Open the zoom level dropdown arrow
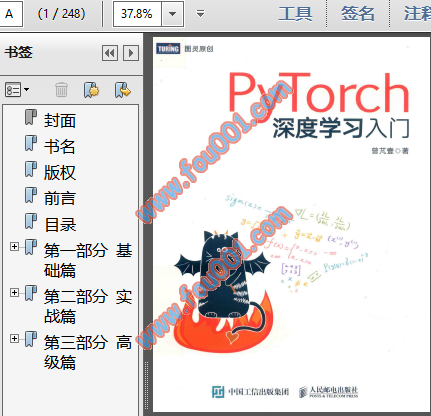 [172, 14]
